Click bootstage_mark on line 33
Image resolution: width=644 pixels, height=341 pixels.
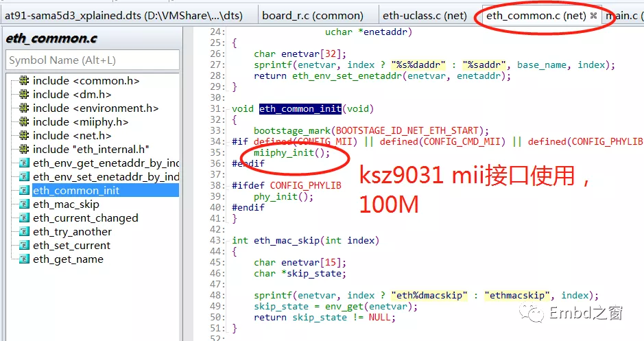tap(292, 130)
